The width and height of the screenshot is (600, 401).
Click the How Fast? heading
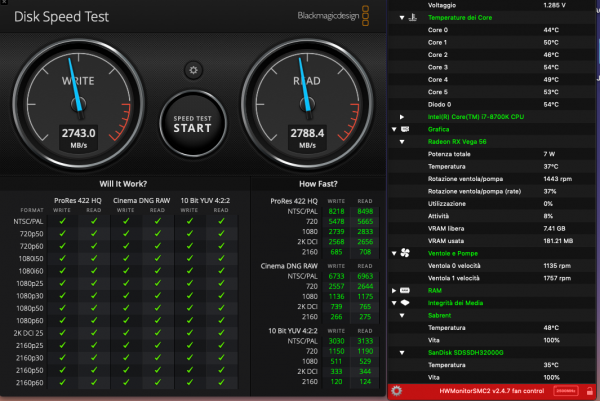click(318, 184)
